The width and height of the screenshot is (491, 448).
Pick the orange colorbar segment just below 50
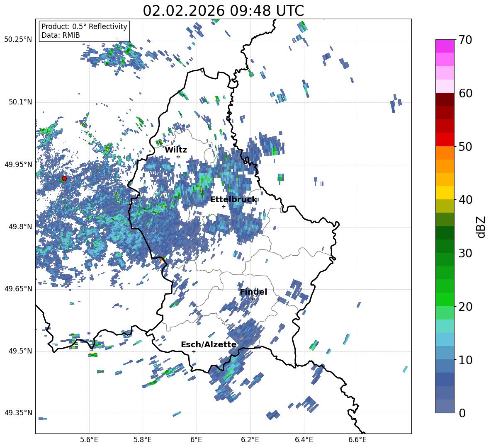click(445, 153)
